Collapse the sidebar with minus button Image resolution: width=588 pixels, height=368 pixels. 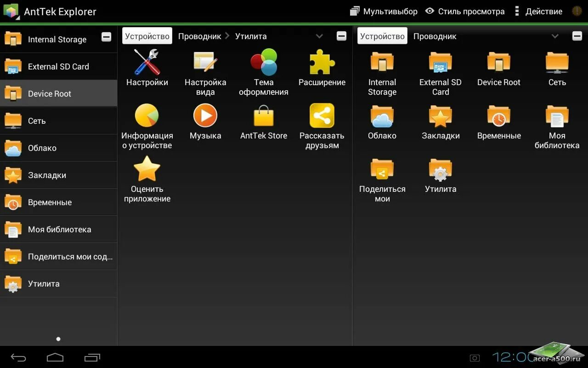coord(106,37)
